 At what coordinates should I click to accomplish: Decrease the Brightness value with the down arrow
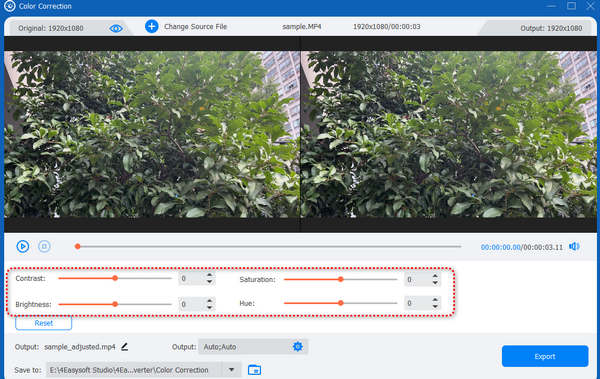tap(209, 307)
